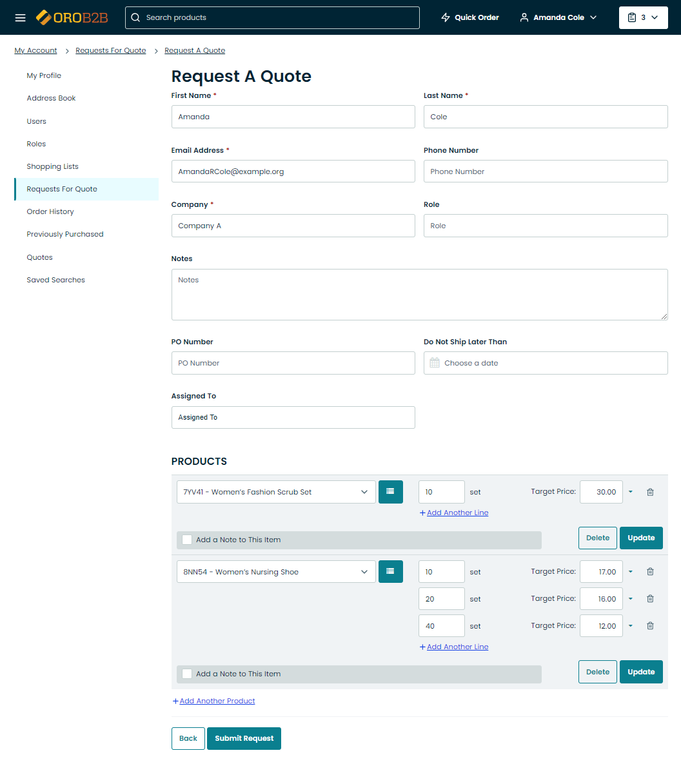
Task: Check Add a Note for Women's Nursing Shoe
Action: (x=187, y=674)
